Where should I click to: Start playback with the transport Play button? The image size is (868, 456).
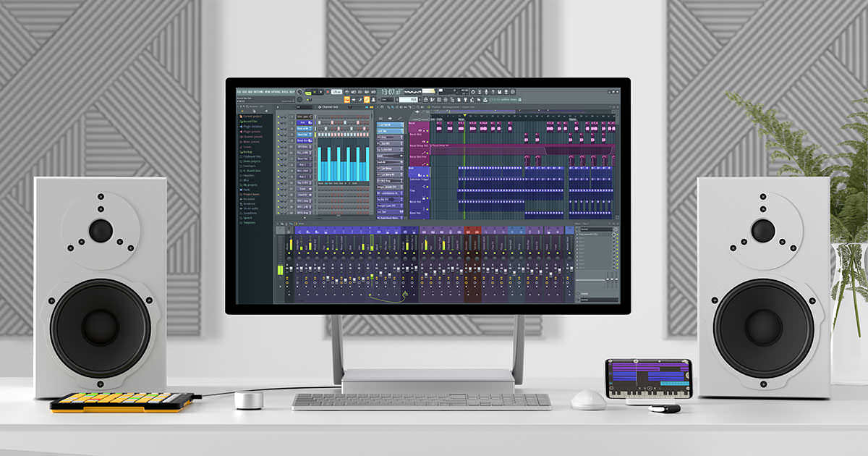(x=315, y=92)
